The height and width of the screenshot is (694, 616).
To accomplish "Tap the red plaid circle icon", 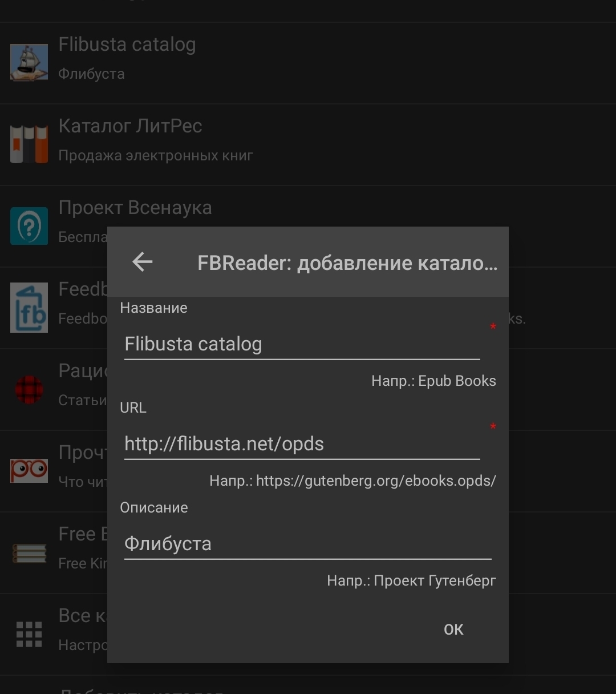I will (29, 390).
